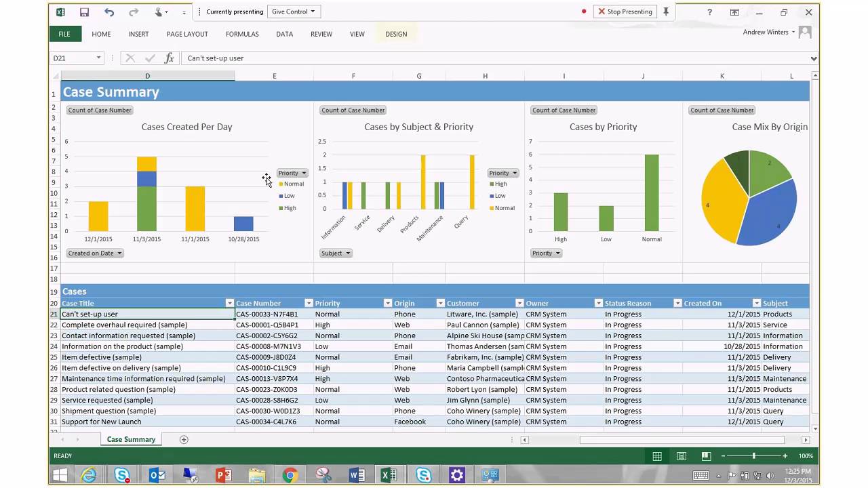Click Count of Case Number on Cases by Priority
The width and height of the screenshot is (868, 488).
click(564, 110)
